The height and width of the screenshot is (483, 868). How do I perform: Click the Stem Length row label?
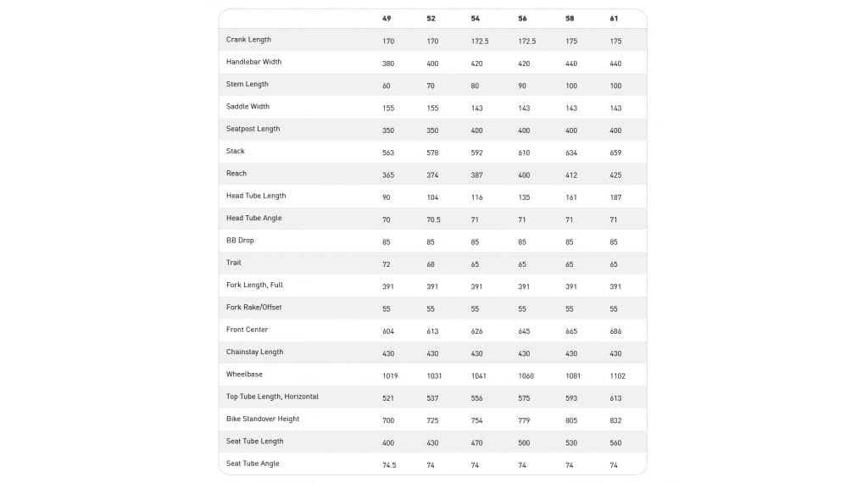click(247, 85)
